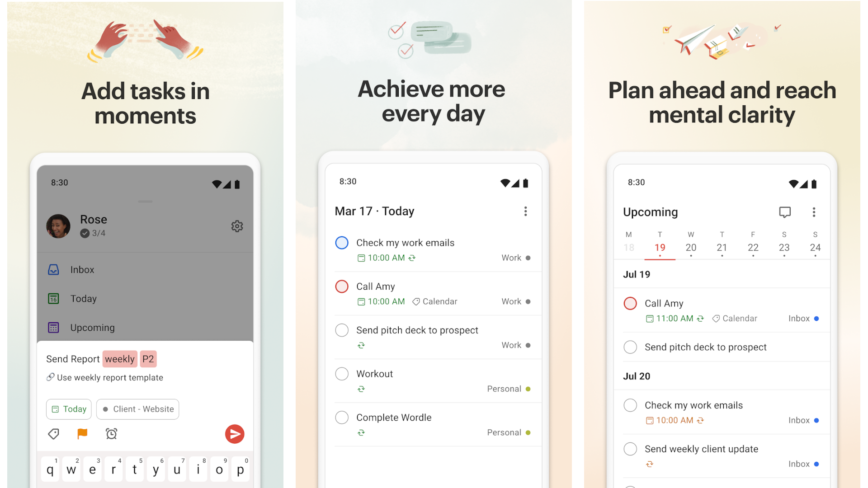Toggle the radio button for Call Amy task
This screenshot has width=868, height=488.
click(342, 286)
